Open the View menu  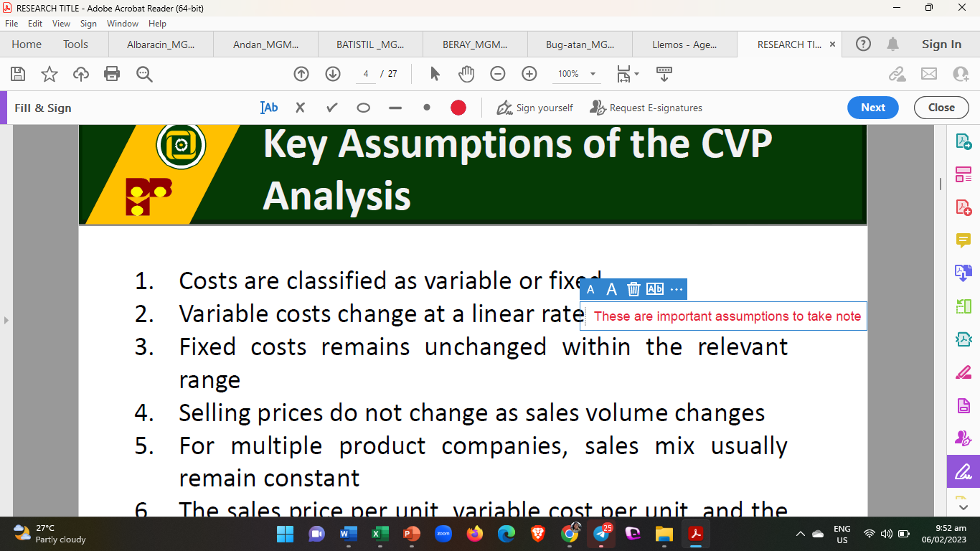pyautogui.click(x=61, y=24)
